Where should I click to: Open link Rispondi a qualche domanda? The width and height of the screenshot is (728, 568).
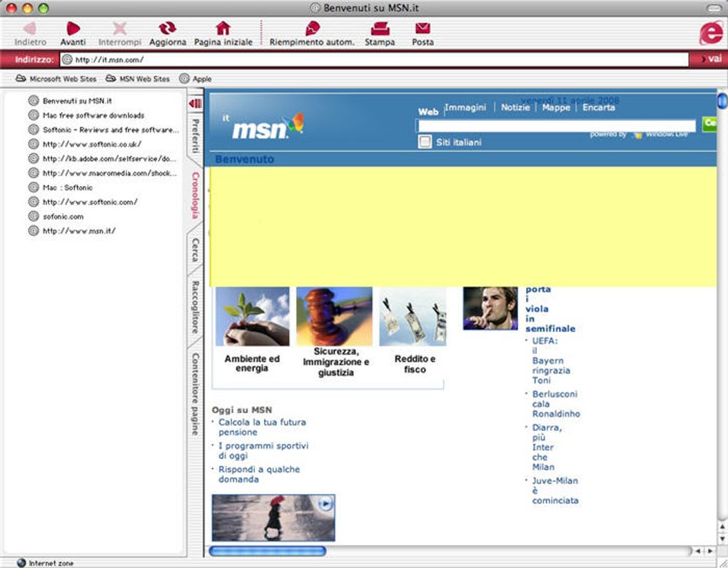[x=259, y=474]
